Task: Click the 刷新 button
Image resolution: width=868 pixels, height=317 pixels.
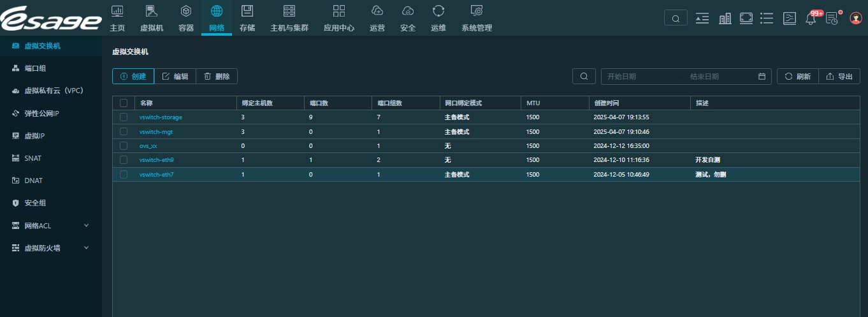Action: 797,77
